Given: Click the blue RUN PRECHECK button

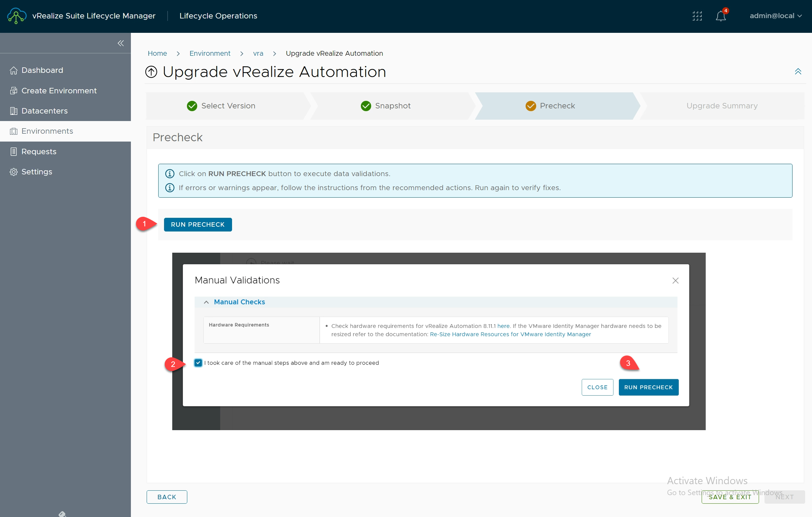Looking at the screenshot, I should click(198, 225).
